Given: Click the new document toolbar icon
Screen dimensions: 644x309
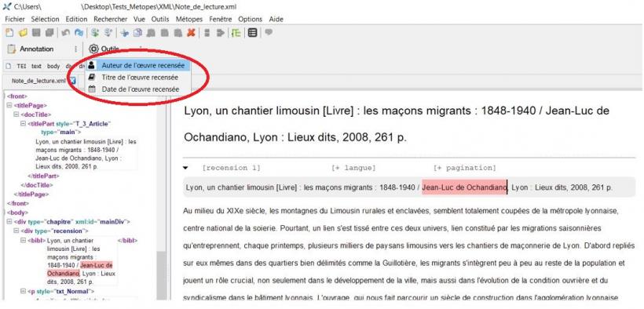Looking at the screenshot, I should coord(9,33).
